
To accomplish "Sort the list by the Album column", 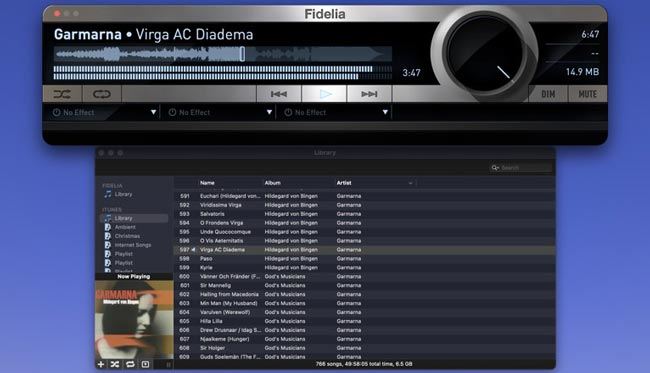I will pyautogui.click(x=273, y=183).
